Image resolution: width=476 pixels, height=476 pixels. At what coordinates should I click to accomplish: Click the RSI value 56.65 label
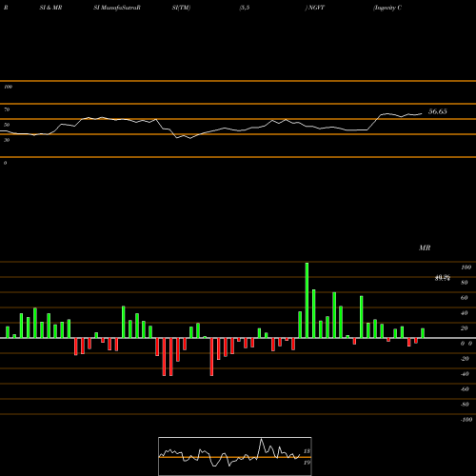pyautogui.click(x=438, y=111)
